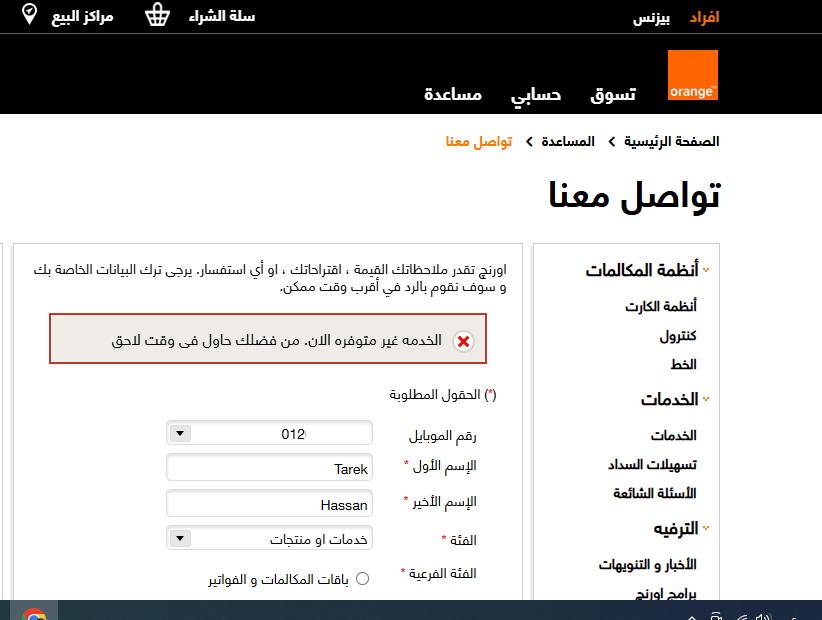
Task: Open برامج اورنج link
Action: tap(666, 594)
